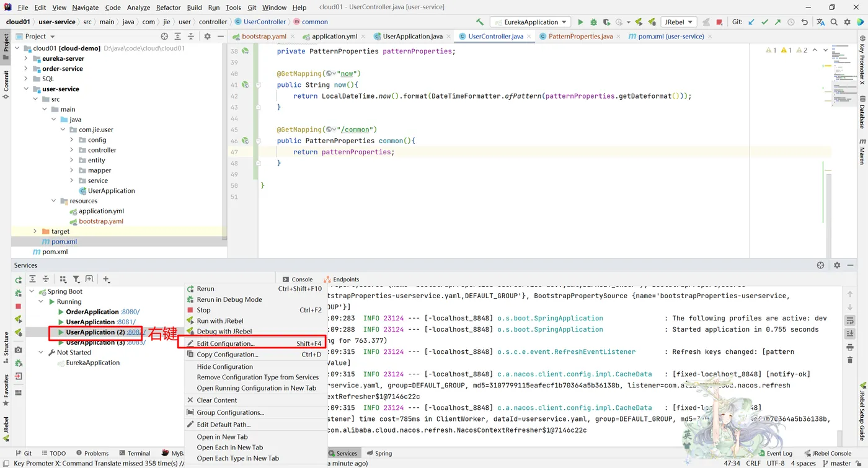Expand the order-service module node

pyautogui.click(x=26, y=69)
